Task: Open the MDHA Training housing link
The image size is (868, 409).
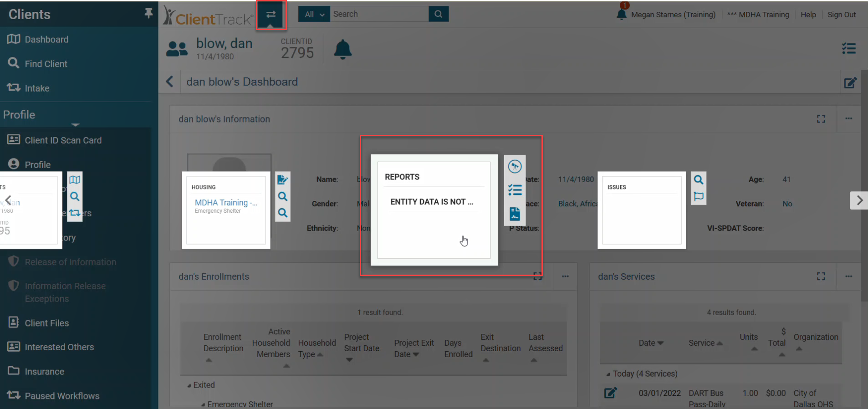Action: click(x=225, y=203)
